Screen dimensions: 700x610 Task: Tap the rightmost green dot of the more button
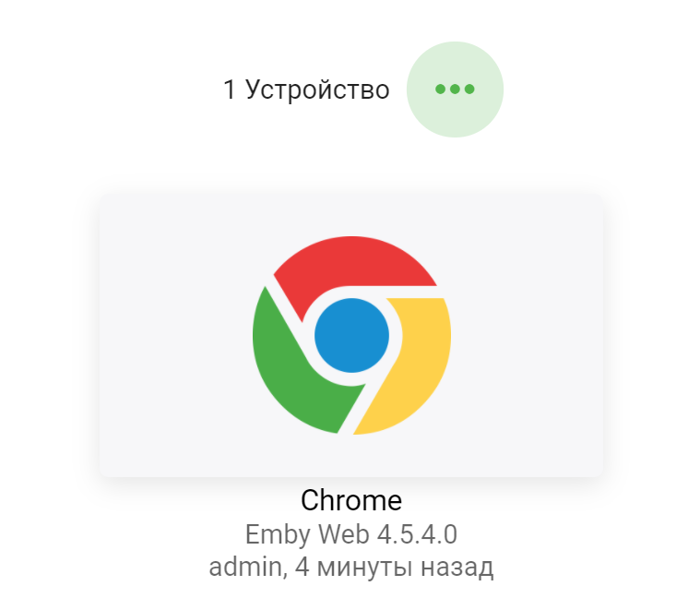tap(469, 90)
